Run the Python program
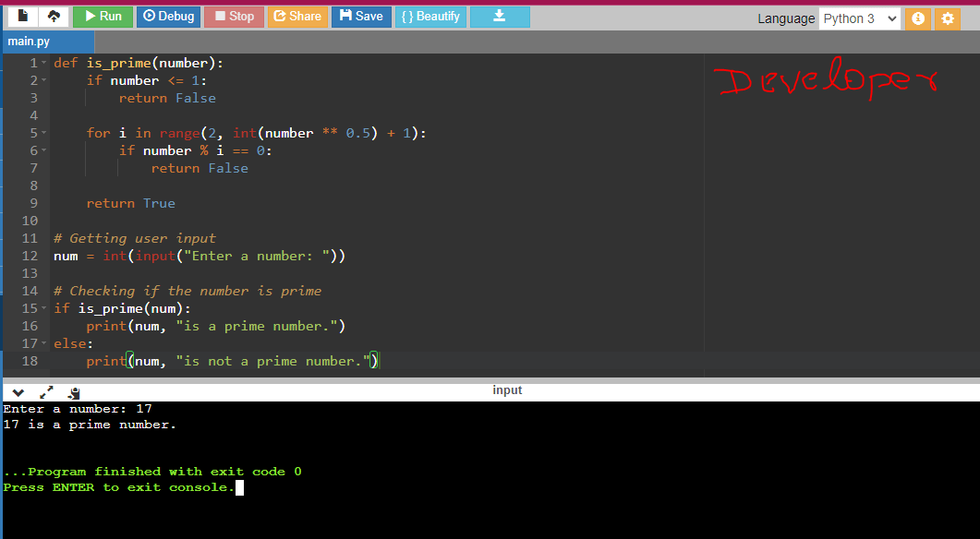 [x=103, y=16]
